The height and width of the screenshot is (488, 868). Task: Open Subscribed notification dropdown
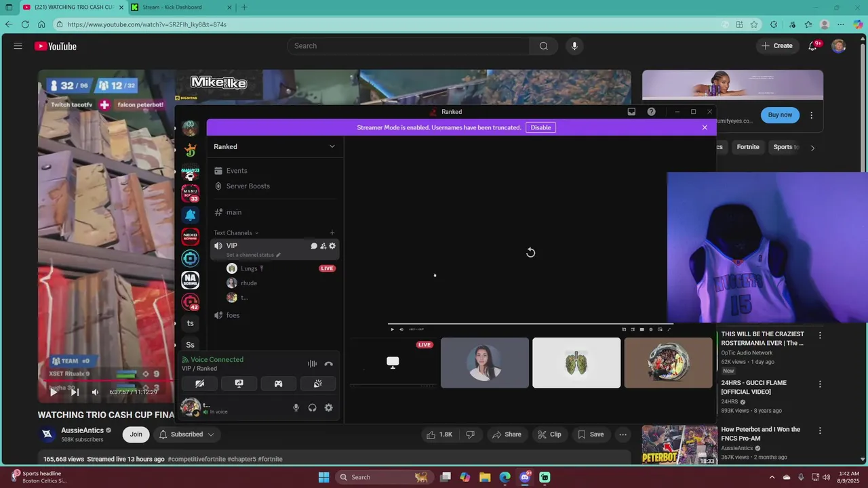point(186,434)
